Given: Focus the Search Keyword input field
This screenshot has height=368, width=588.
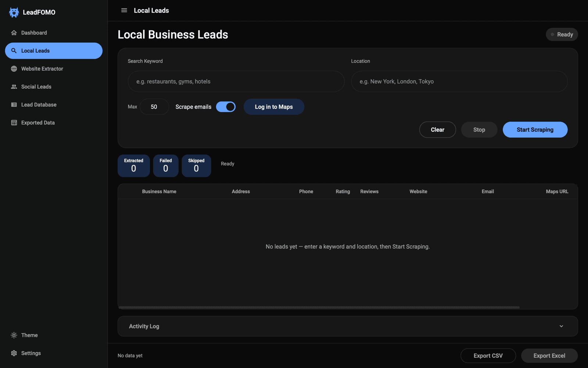Looking at the screenshot, I should [x=236, y=81].
